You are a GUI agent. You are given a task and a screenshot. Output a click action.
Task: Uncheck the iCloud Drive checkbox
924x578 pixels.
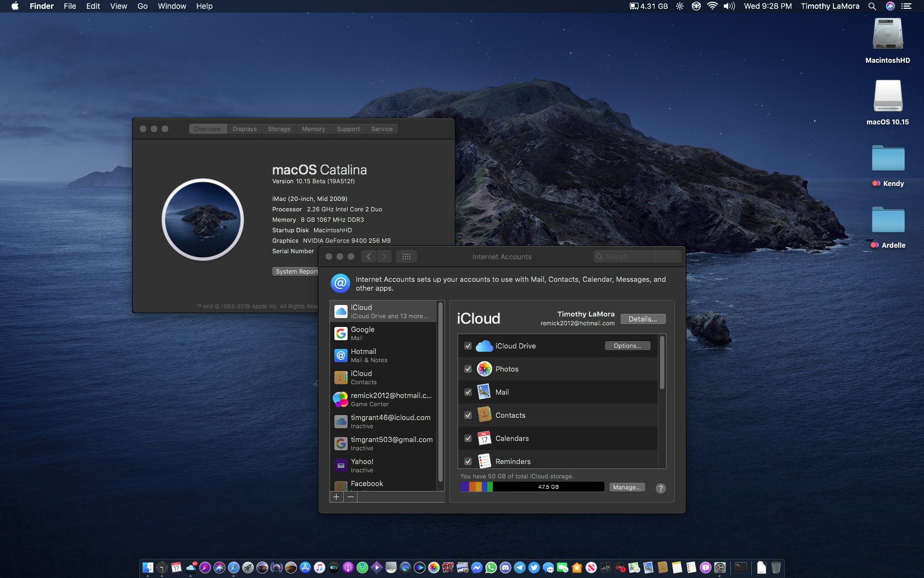click(468, 346)
